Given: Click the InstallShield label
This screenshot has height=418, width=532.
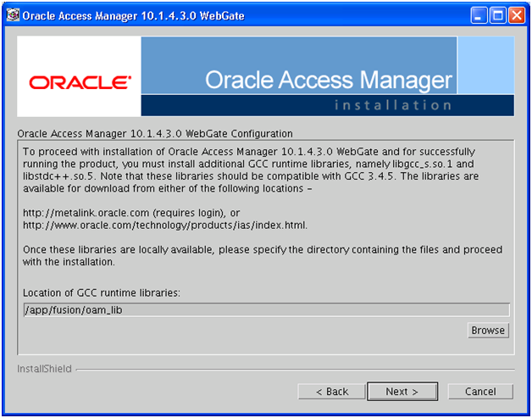Looking at the screenshot, I should tap(44, 369).
